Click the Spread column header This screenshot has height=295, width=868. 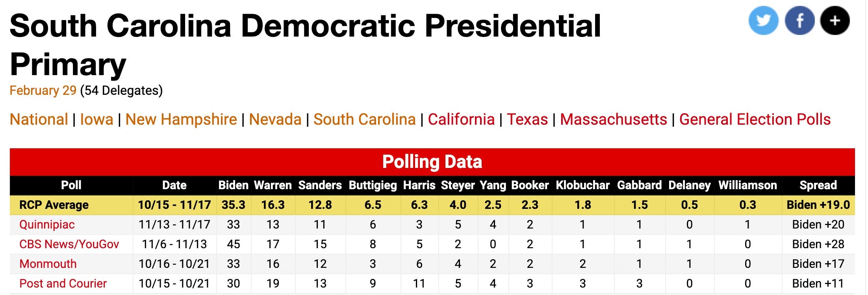(x=818, y=185)
